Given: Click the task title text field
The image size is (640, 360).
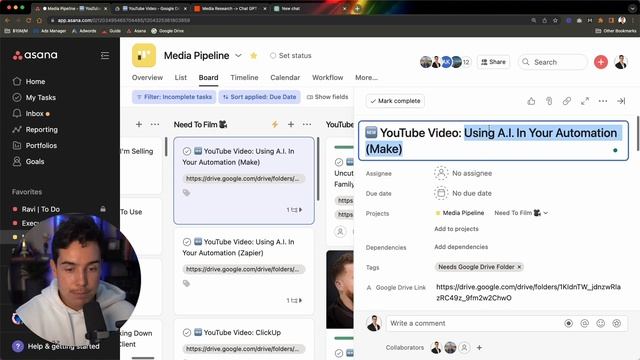Looking at the screenshot, I should 493,140.
